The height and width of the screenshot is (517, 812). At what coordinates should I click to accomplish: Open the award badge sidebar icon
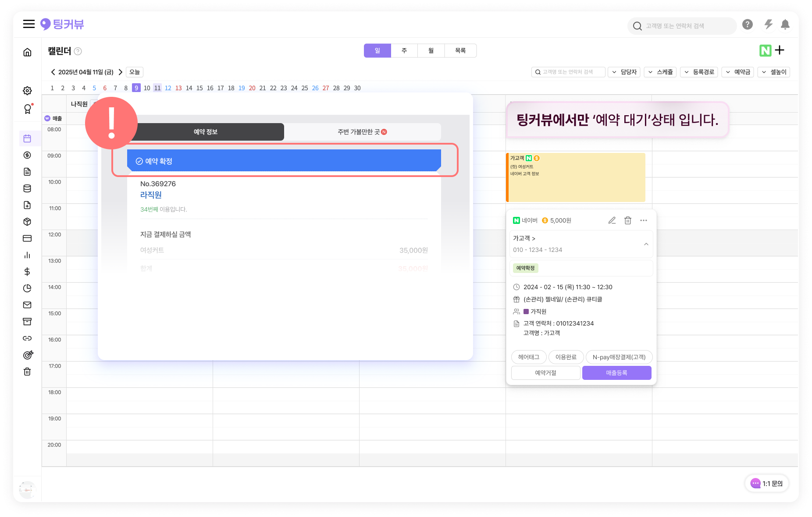click(x=28, y=109)
